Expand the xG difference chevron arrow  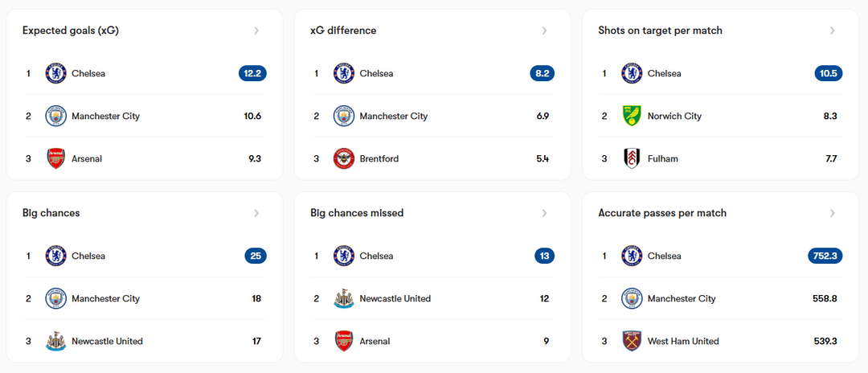point(544,31)
